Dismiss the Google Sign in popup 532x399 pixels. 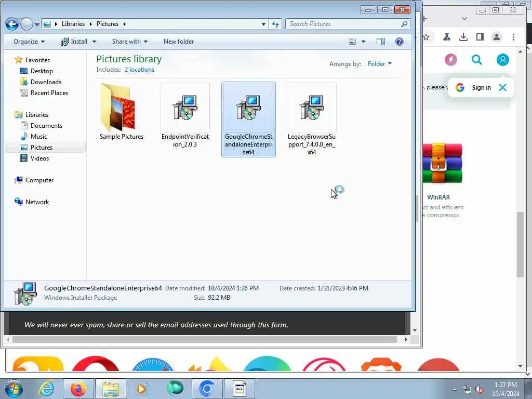point(502,87)
